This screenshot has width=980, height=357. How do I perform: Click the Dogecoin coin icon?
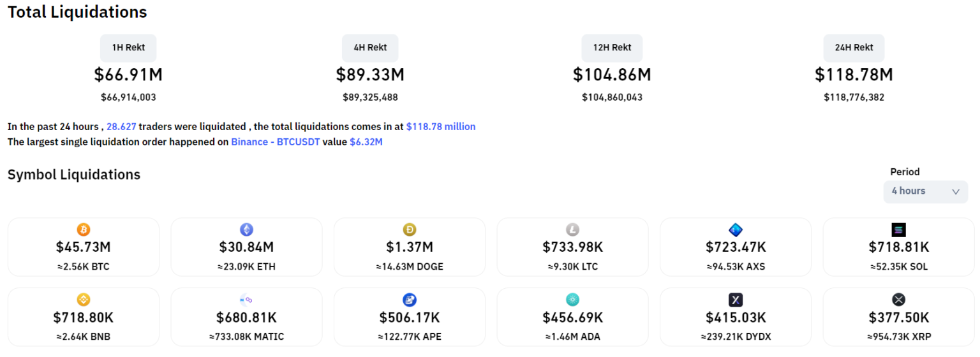coord(410,229)
